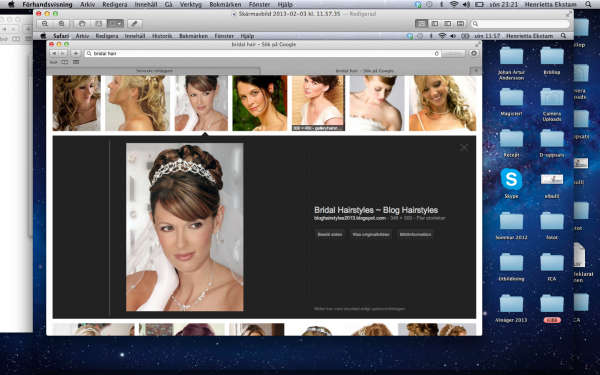Choose the text selection tool in Preview
This screenshot has height=375, width=600.
point(98,24)
